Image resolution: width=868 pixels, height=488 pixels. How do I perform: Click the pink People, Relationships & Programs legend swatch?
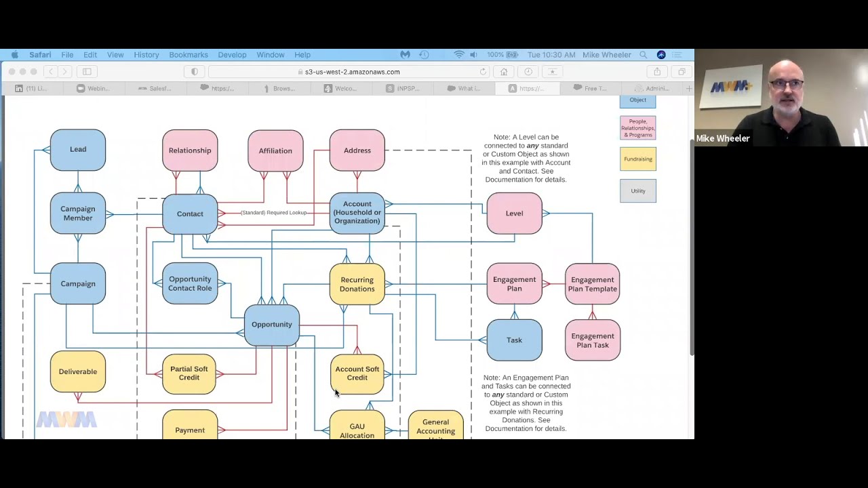click(638, 128)
